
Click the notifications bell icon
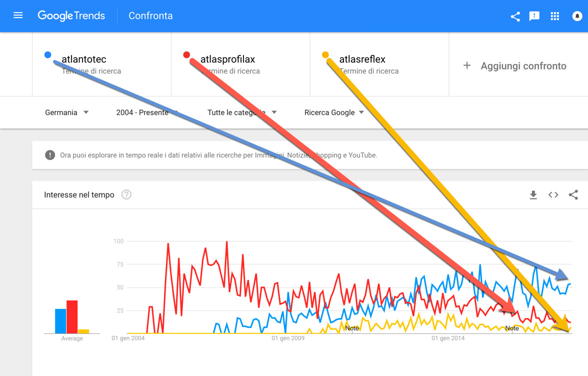pos(577,16)
